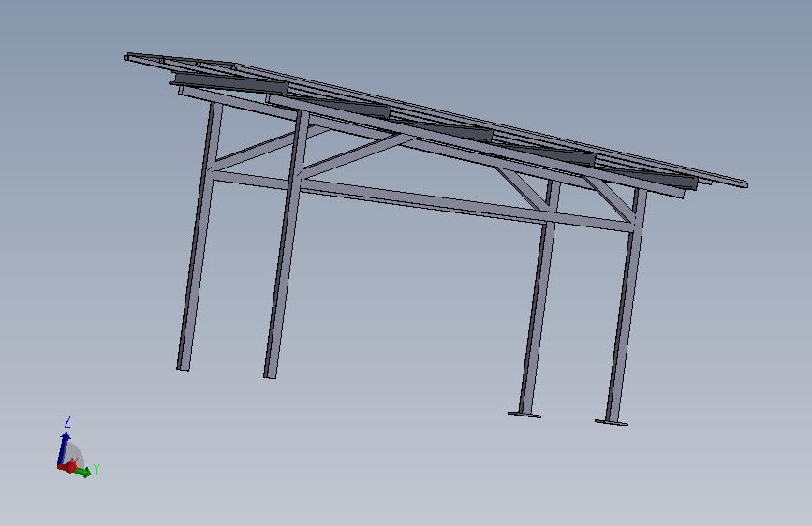Select the rightmost leg's base plate
The width and height of the screenshot is (812, 526).
tap(612, 423)
